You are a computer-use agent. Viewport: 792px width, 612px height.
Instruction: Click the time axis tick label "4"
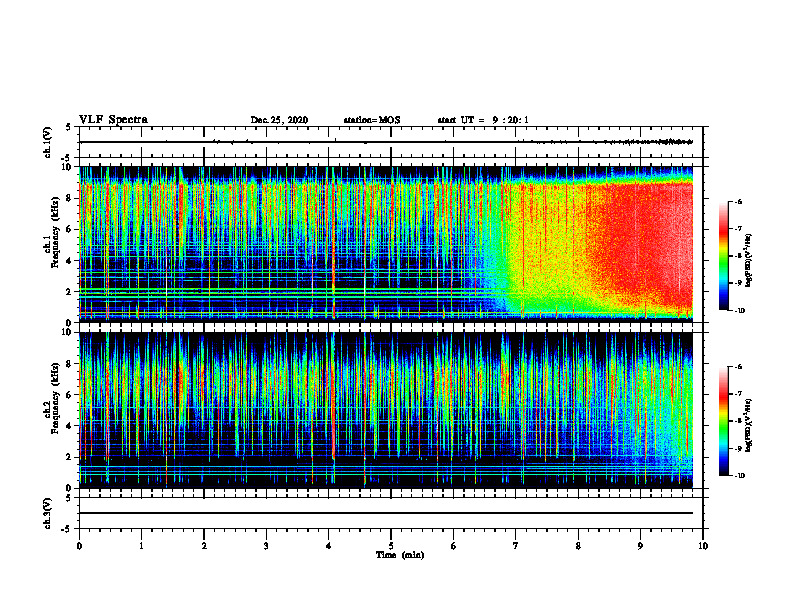(x=329, y=546)
